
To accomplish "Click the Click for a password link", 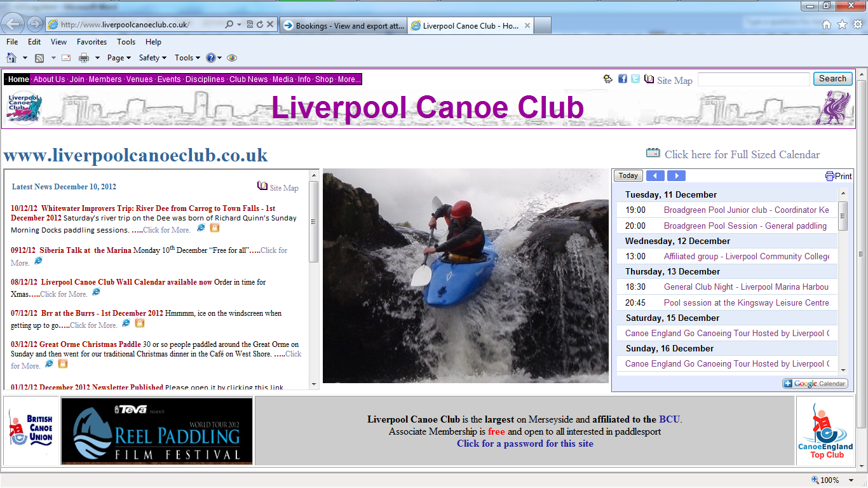I will (525, 444).
